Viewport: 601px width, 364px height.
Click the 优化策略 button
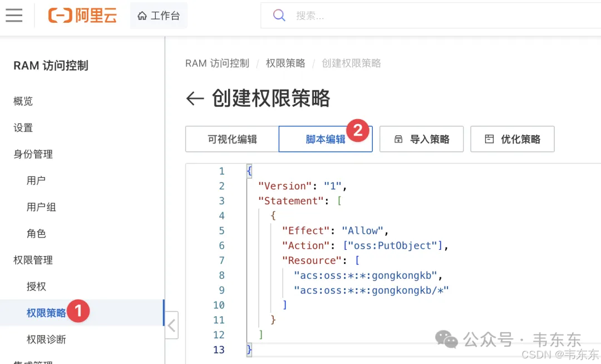[513, 139]
